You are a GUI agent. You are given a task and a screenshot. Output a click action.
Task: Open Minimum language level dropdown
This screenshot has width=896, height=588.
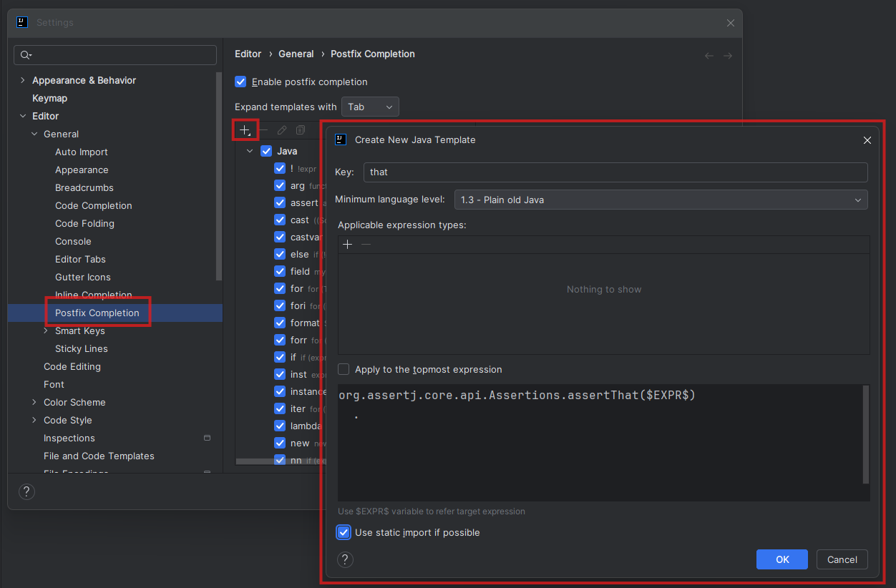(x=661, y=200)
